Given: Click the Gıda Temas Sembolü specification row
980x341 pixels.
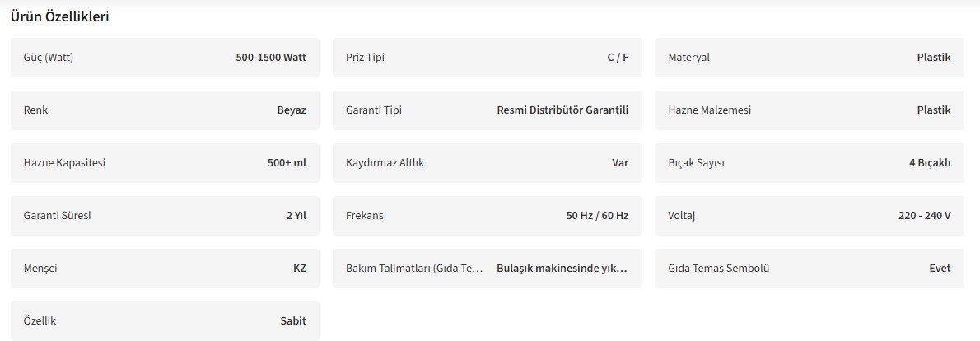Looking at the screenshot, I should (809, 269).
